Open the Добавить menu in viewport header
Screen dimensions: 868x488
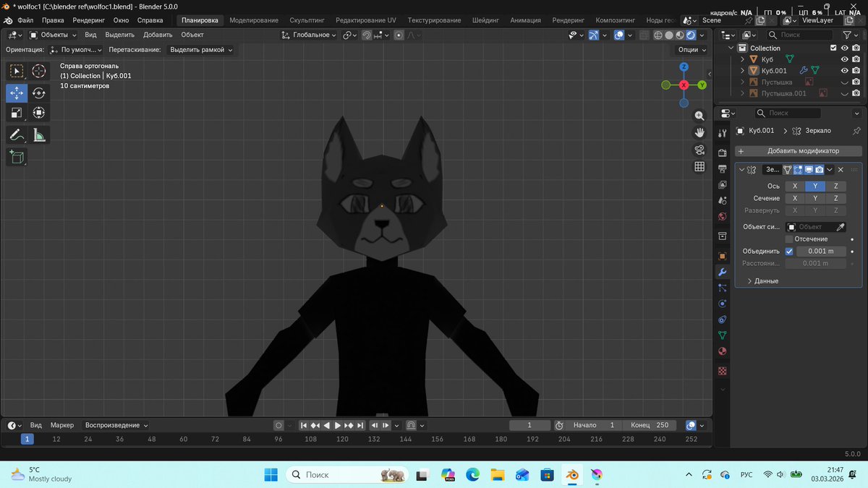point(158,35)
